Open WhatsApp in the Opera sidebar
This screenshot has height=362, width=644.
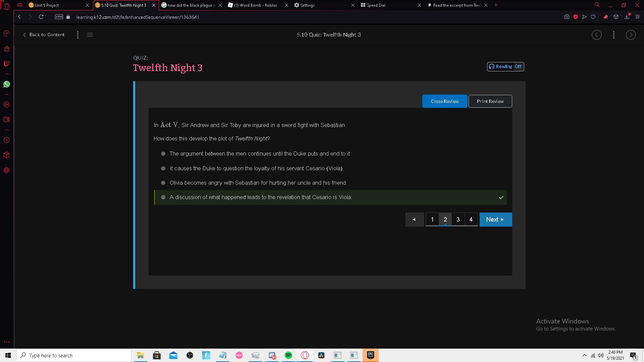[x=6, y=84]
